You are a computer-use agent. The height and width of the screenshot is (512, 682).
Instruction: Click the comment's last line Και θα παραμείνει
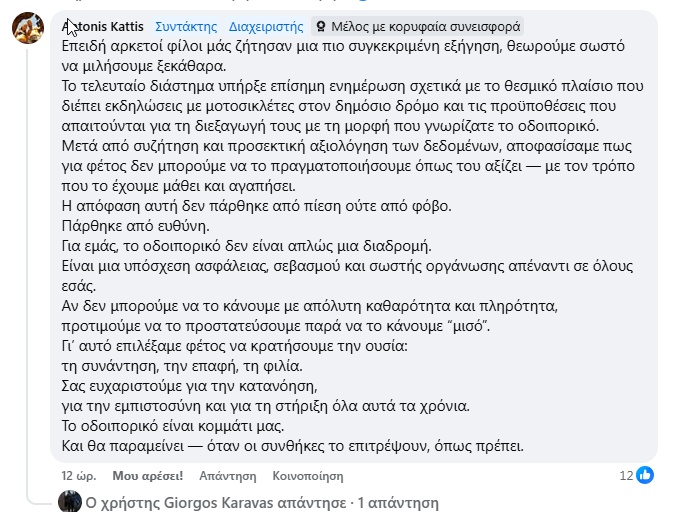point(293,445)
